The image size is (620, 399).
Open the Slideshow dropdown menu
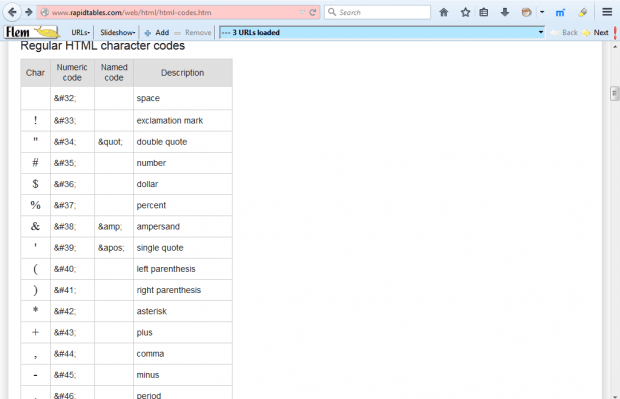click(x=117, y=32)
